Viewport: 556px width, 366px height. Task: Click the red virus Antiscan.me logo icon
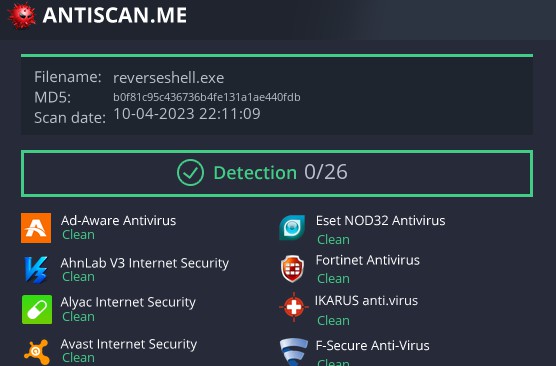tap(22, 15)
